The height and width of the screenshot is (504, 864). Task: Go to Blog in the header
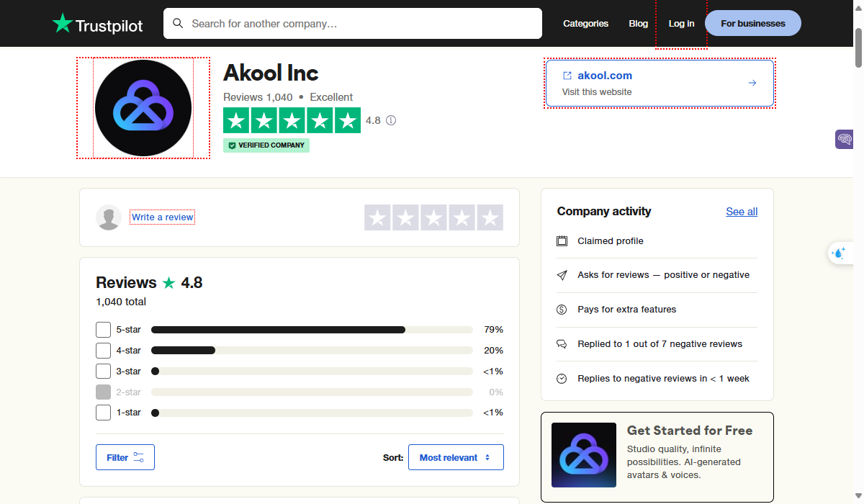tap(638, 24)
